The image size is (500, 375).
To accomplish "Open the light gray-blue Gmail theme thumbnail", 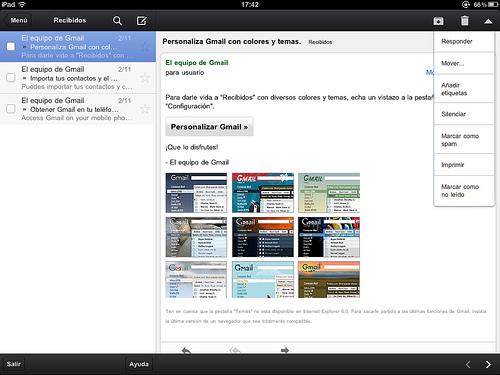I will click(196, 280).
